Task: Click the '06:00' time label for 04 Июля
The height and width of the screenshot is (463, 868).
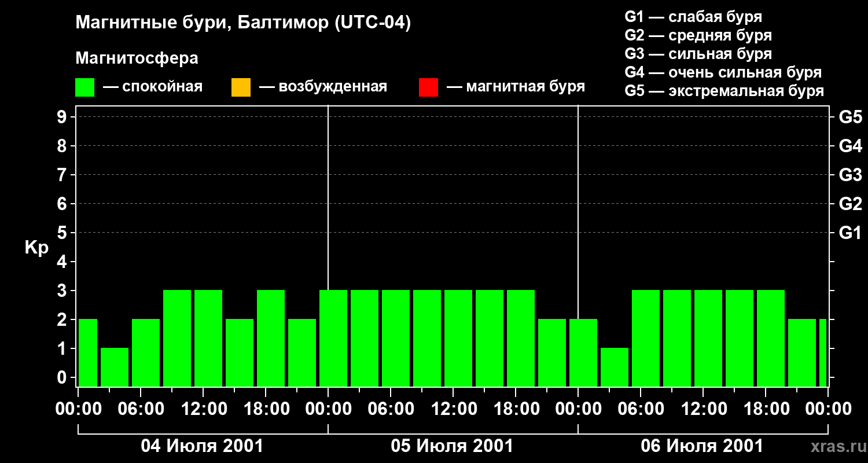Action: pos(141,409)
